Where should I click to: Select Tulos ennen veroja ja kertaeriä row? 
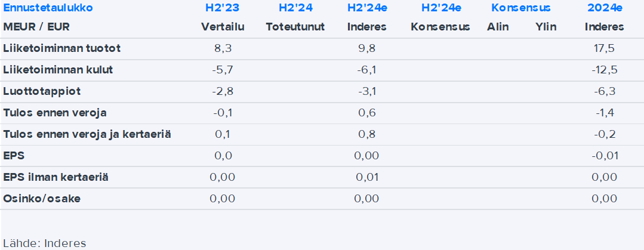tap(87, 134)
